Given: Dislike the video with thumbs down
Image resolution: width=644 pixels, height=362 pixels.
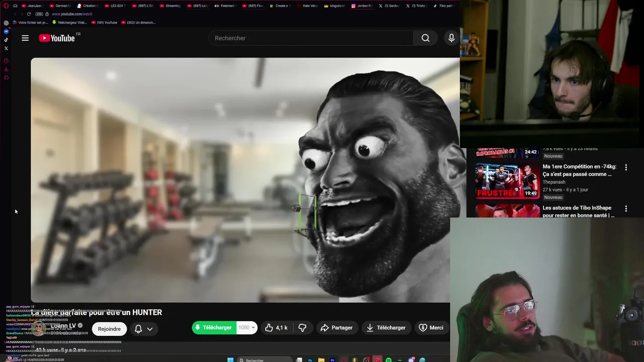Looking at the screenshot, I should [302, 328].
